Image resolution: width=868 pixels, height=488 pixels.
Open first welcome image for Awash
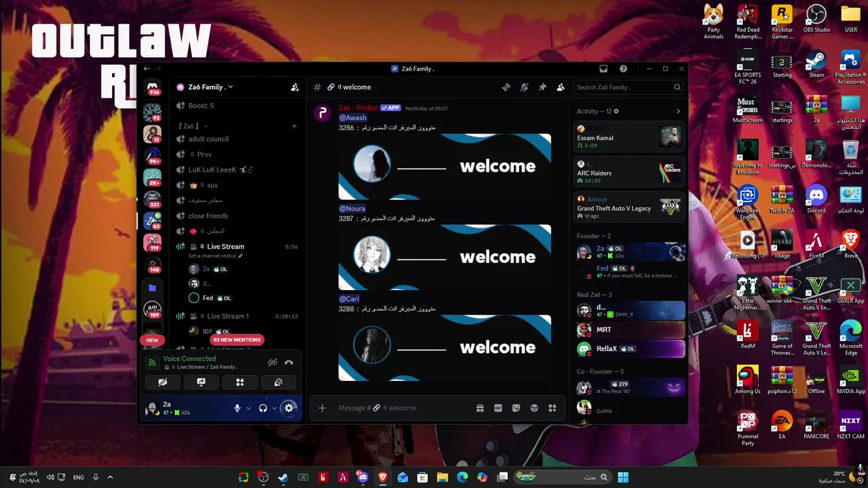tap(445, 167)
